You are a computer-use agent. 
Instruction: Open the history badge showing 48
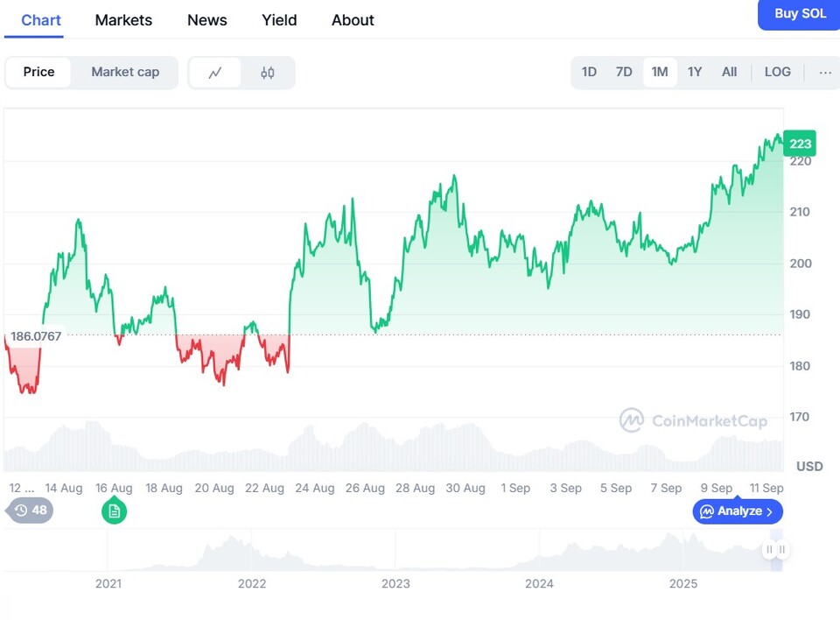pos(31,511)
